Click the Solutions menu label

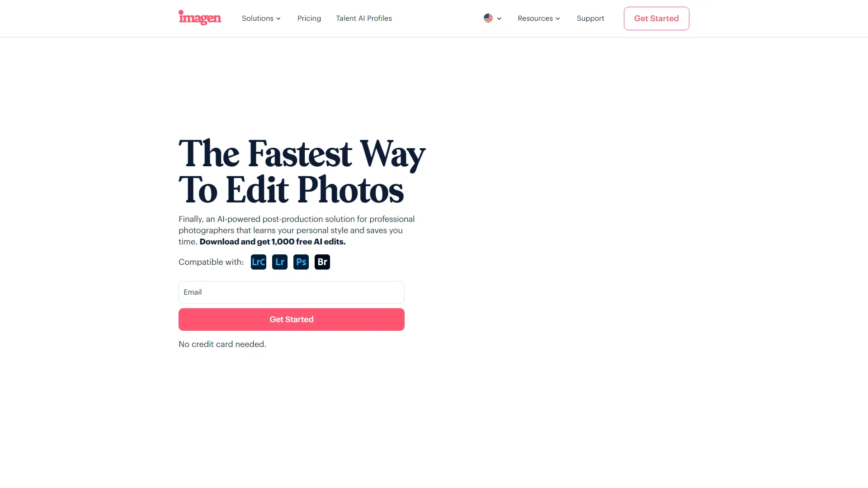[258, 19]
